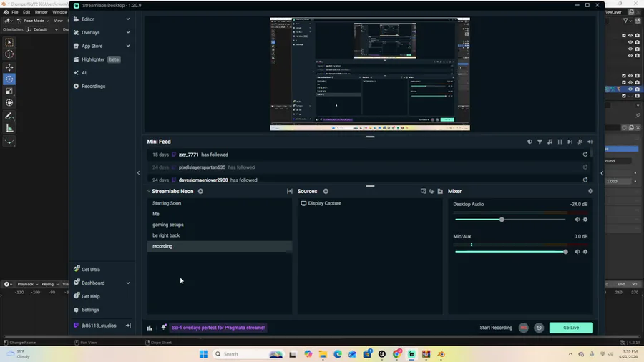Expand the Dashboard chevron
Screen dimensions: 644x362
pos(128,283)
